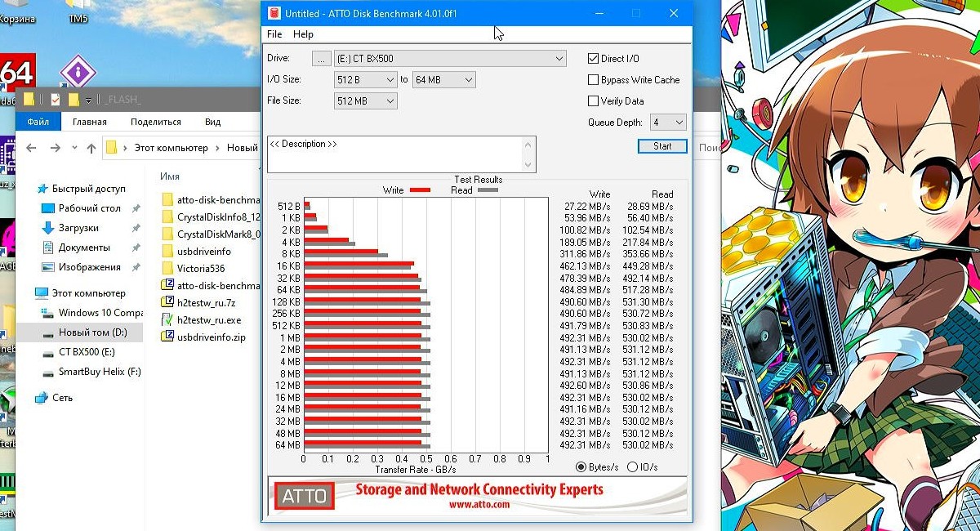Viewport: 980px width, 531px height.
Task: Click the red Write legend swatch
Action: [x=420, y=190]
